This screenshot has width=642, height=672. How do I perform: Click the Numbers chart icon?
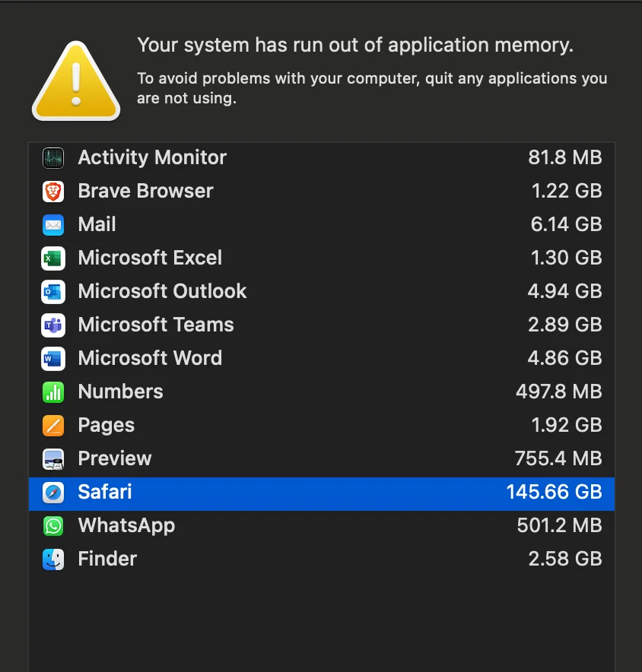[53, 391]
